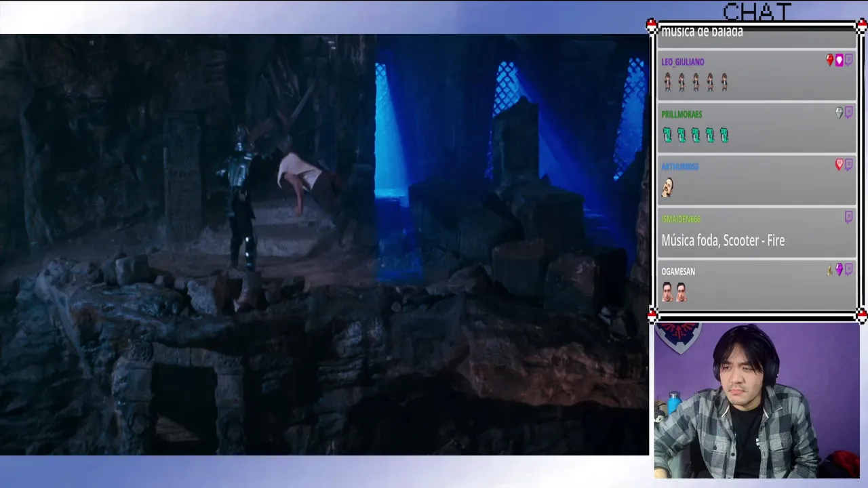Select the username OGAMESAN in chat

pos(678,271)
